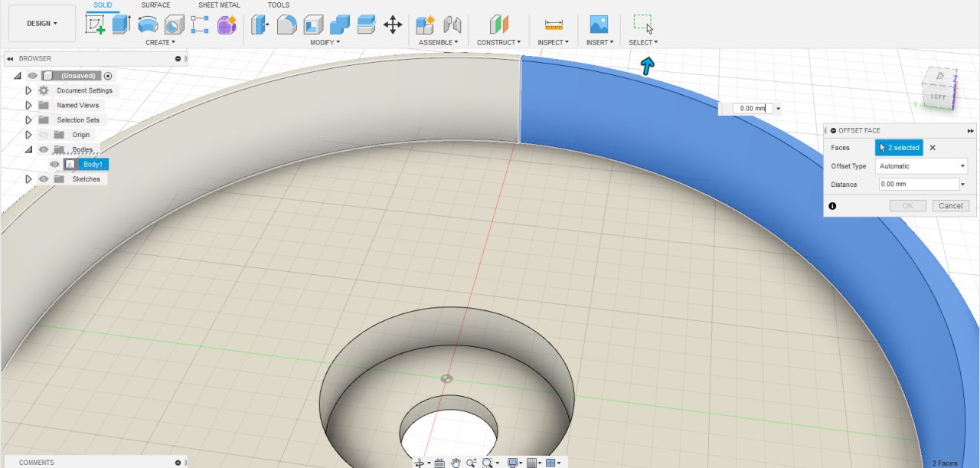Open the ASSEMBLE dropdown menu
This screenshot has height=468, width=980.
point(439,43)
